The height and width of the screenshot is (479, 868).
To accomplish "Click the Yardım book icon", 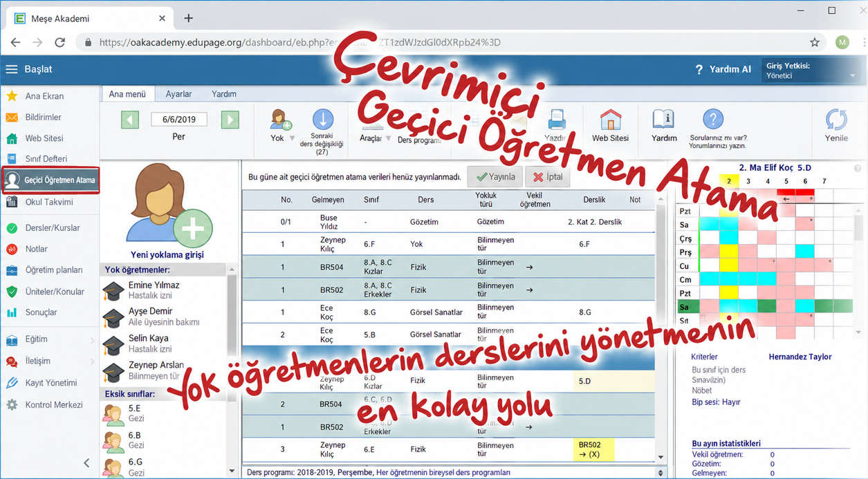I will pyautogui.click(x=664, y=120).
